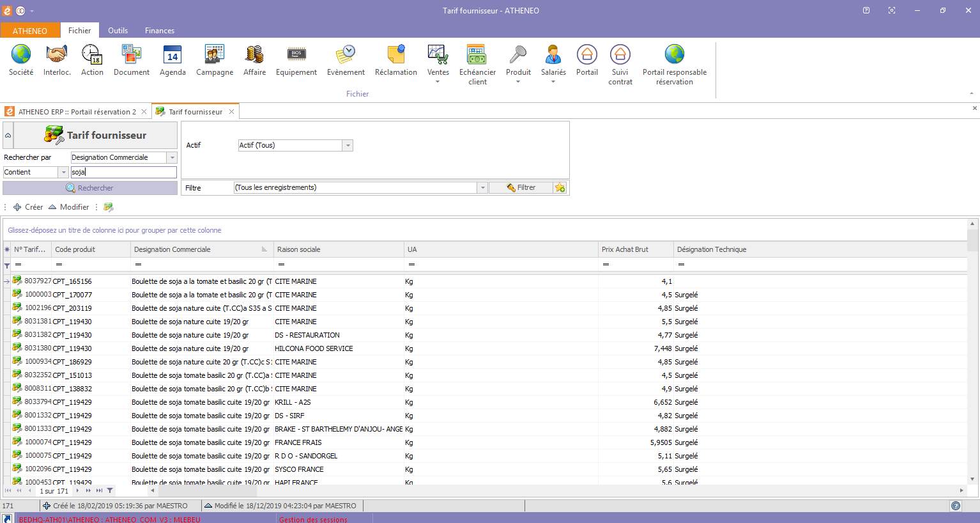980x523 pixels.
Task: Click Créer to add a tarif
Action: 28,207
